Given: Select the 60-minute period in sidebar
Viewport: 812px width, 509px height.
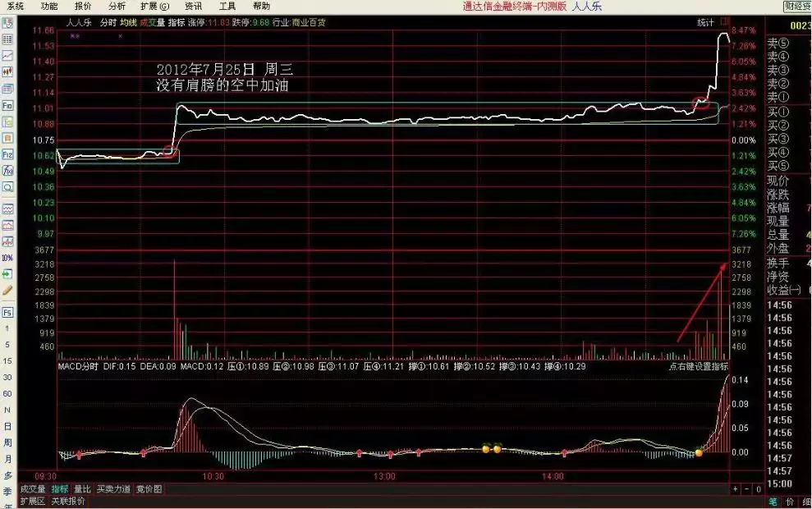Looking at the screenshot, I should (7, 393).
